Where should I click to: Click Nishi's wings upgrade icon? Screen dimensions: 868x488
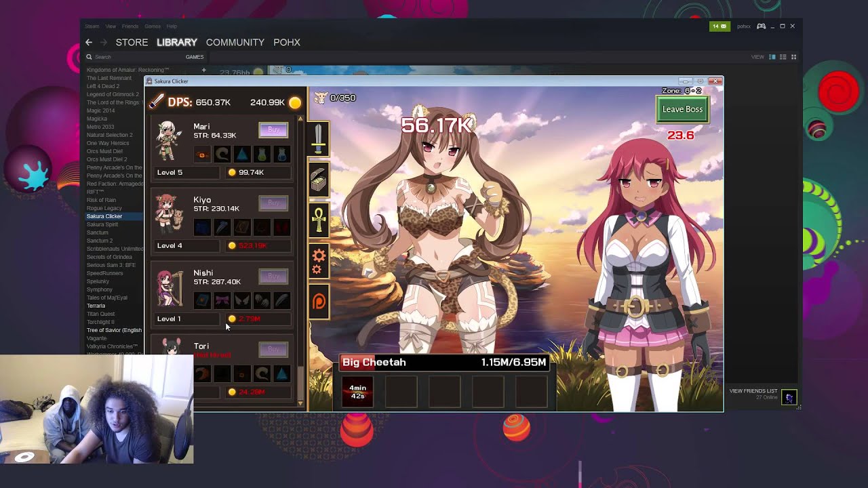242,300
